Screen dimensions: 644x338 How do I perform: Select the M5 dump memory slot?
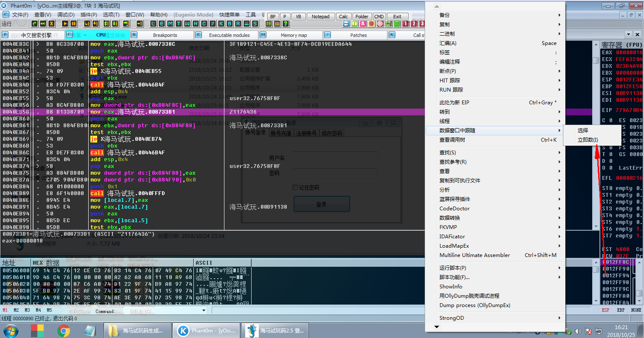tap(49, 310)
